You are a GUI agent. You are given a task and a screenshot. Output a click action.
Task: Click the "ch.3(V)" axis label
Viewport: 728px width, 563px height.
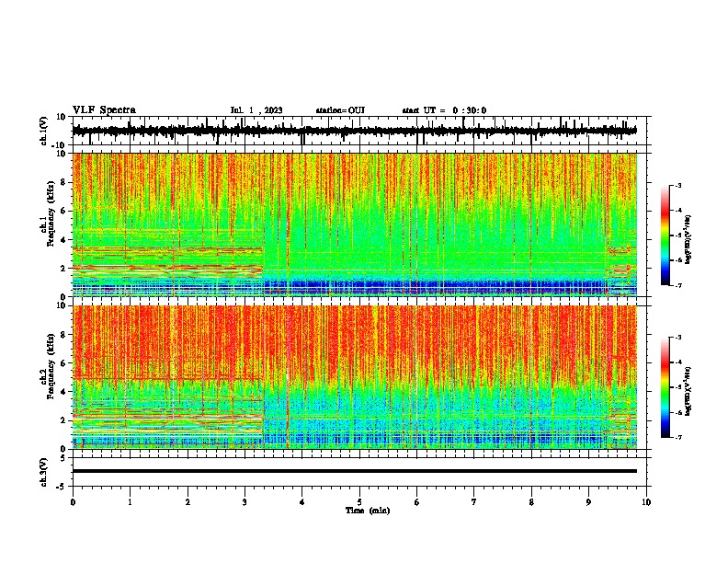[x=44, y=472]
